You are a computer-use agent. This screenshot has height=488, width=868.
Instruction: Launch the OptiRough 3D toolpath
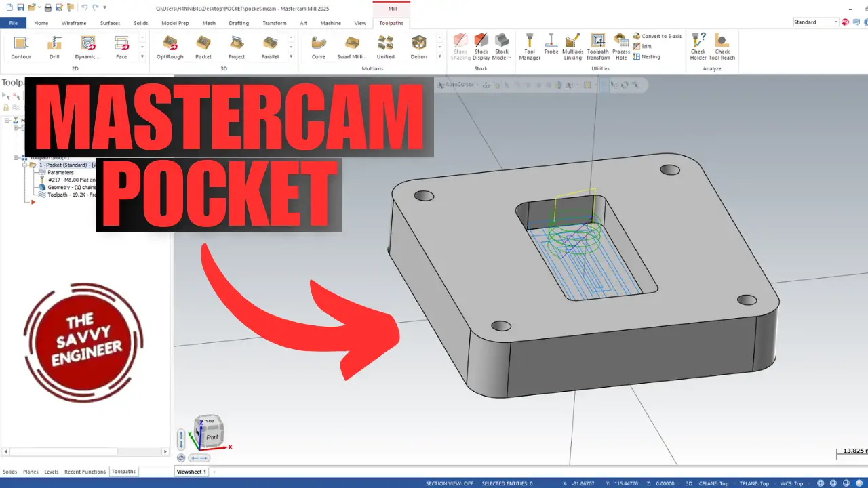point(170,47)
